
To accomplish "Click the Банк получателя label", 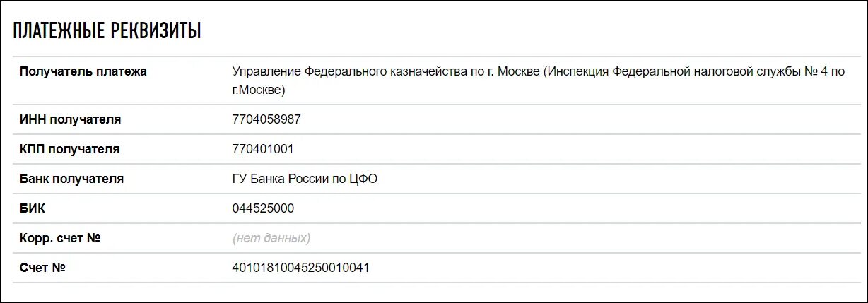I will tap(72, 179).
